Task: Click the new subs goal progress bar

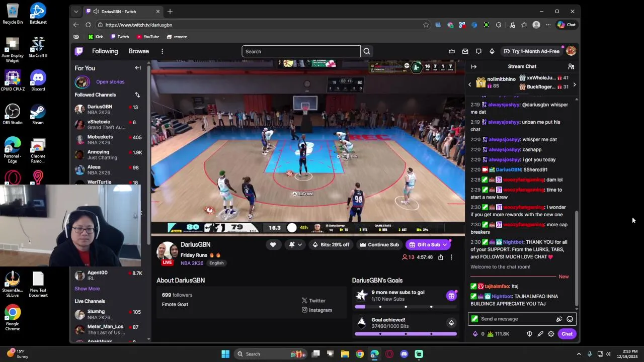Action: 406,306
